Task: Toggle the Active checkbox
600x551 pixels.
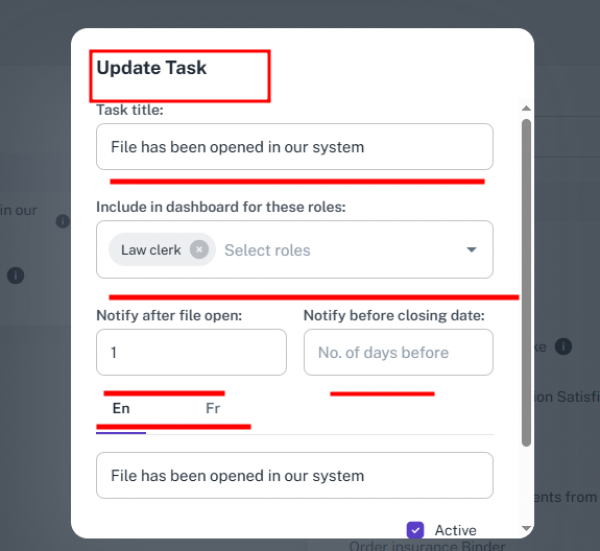Action: click(x=416, y=530)
